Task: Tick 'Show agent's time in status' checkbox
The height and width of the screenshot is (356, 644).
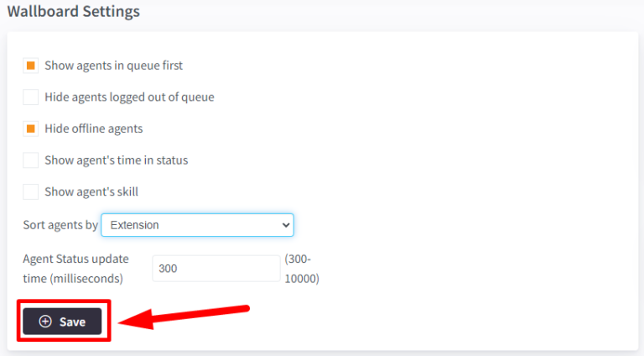Action: (x=31, y=160)
